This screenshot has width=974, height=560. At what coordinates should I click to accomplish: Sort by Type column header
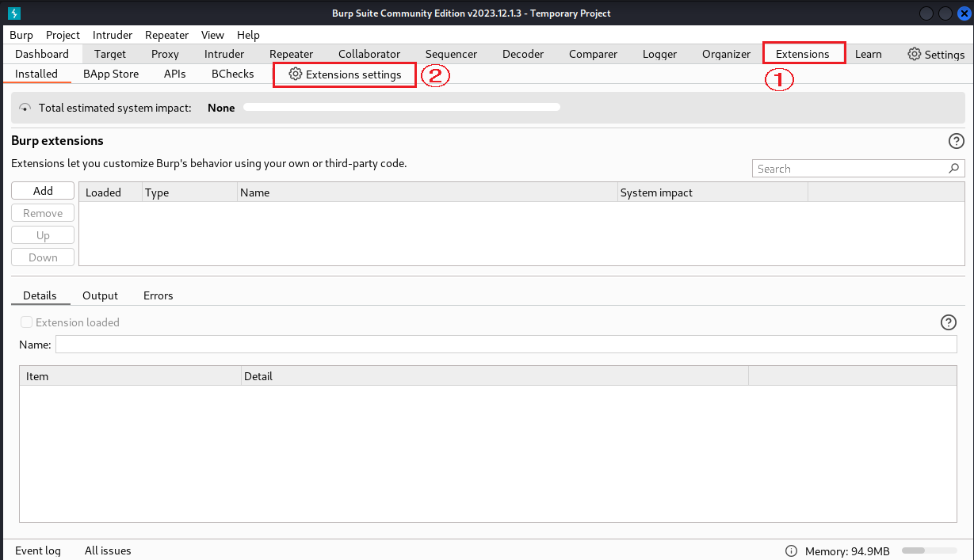pyautogui.click(x=189, y=192)
